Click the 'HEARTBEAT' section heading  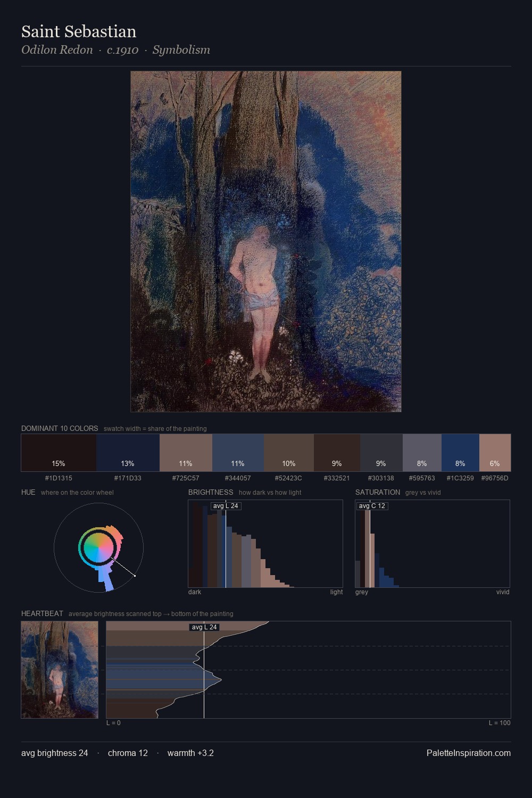tap(42, 613)
